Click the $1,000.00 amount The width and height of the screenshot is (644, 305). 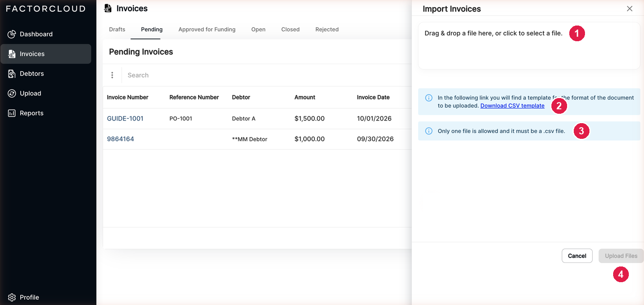tap(309, 139)
